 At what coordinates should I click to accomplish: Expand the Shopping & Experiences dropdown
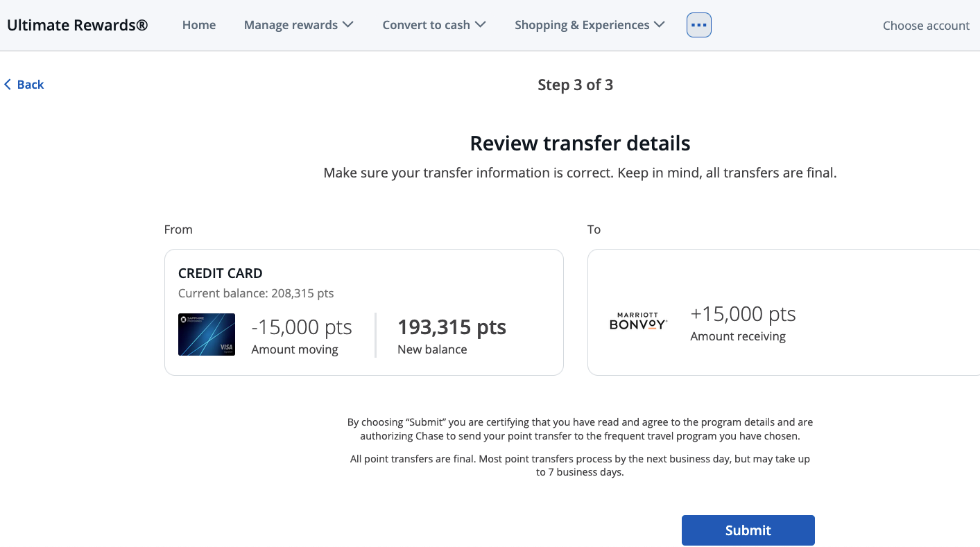[581, 24]
